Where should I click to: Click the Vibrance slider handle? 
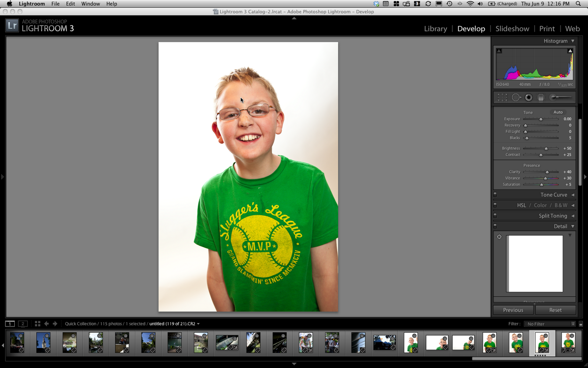(x=545, y=178)
